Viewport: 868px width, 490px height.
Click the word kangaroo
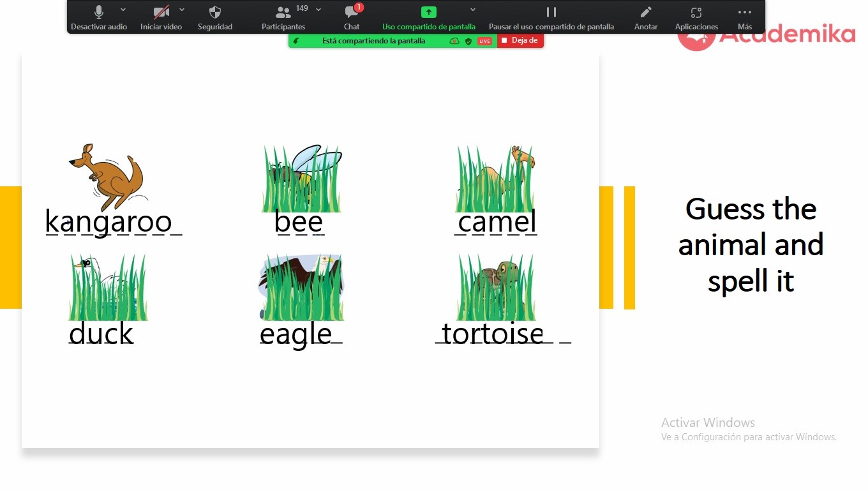pos(108,221)
